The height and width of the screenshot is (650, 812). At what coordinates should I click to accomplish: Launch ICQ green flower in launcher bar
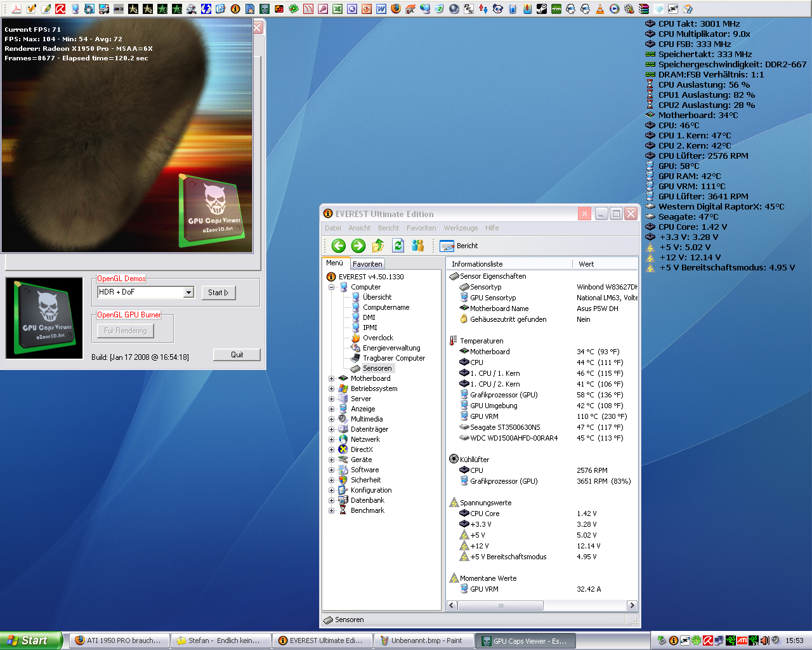click(294, 8)
